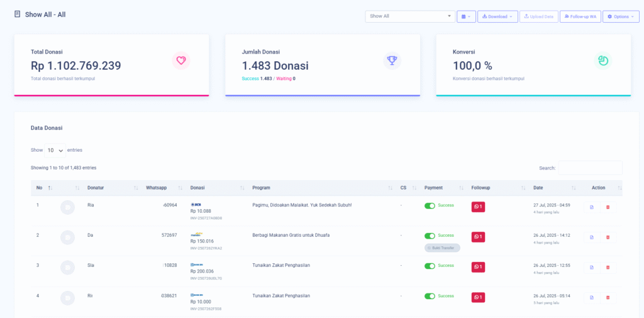Click the donor avatar in row 4
Image resolution: width=644 pixels, height=318 pixels.
point(67,297)
